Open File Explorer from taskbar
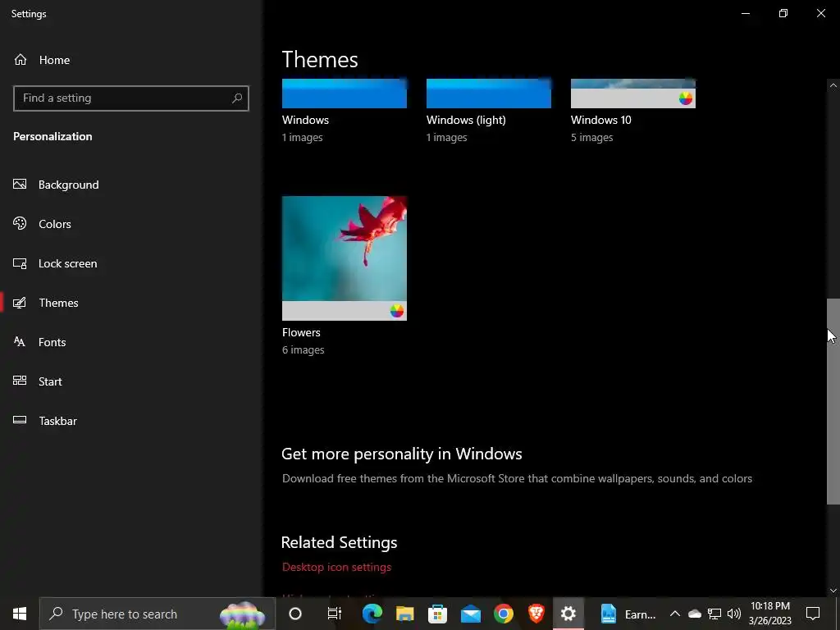 (405, 614)
